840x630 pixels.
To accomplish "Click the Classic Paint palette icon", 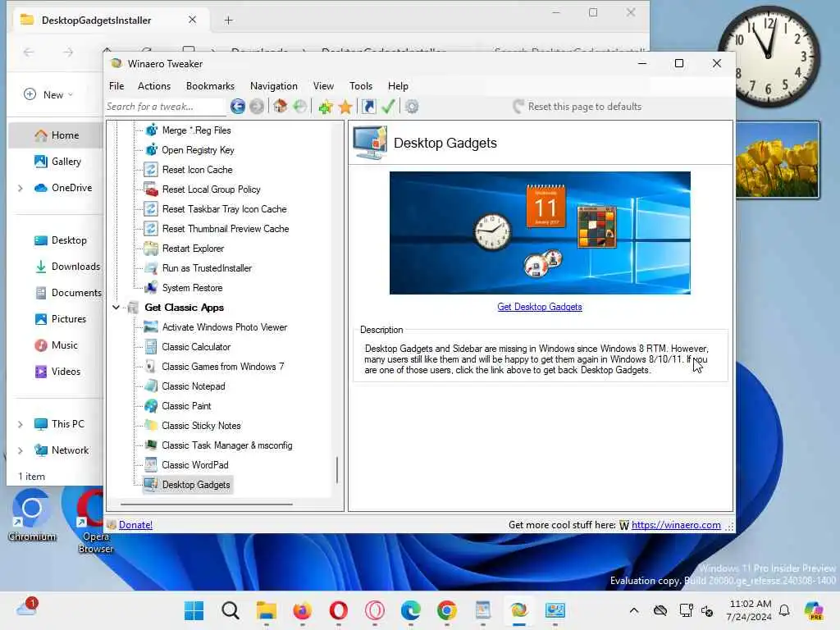I will click(151, 406).
